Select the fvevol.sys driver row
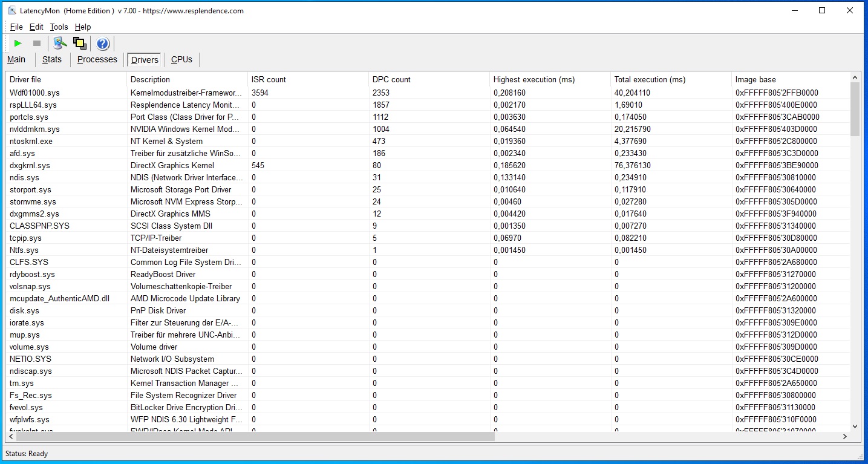 click(x=428, y=407)
